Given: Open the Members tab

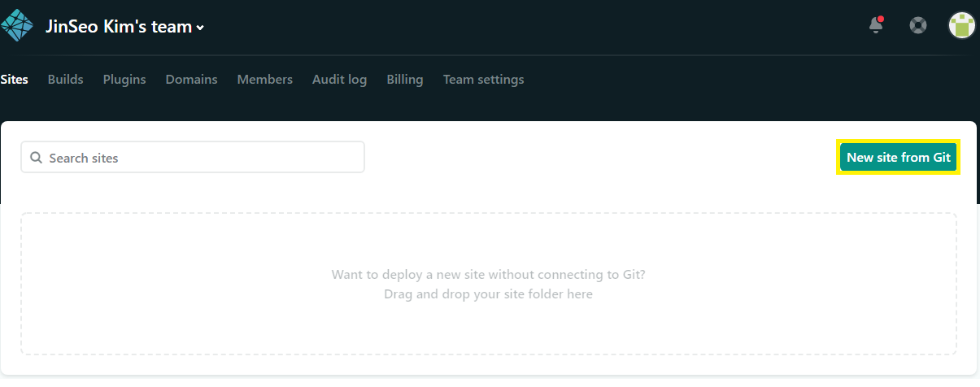Looking at the screenshot, I should pyautogui.click(x=265, y=80).
